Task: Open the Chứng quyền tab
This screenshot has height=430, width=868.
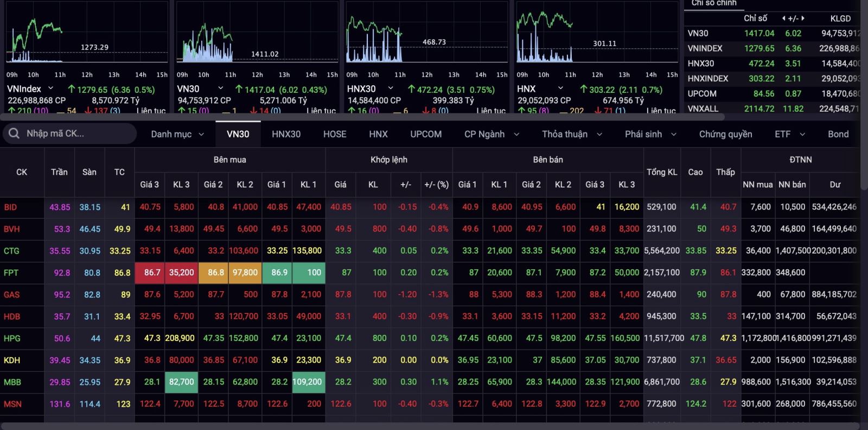Action: pyautogui.click(x=725, y=134)
